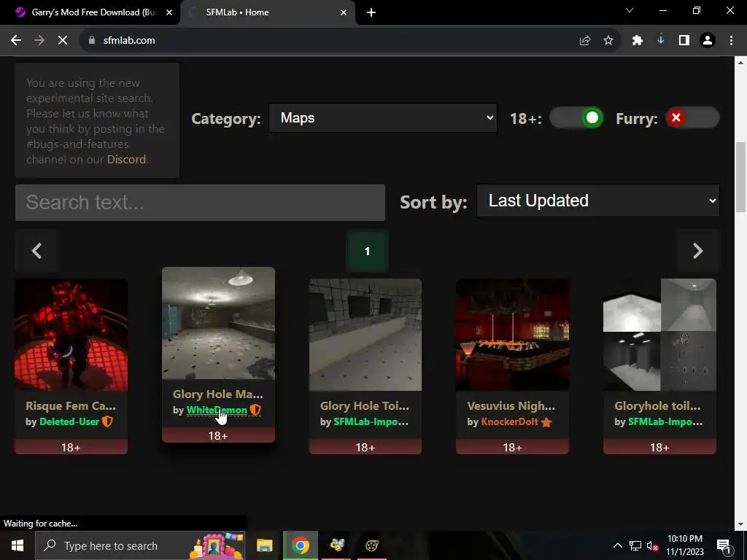Open Gloryhole toil... title link

pyautogui.click(x=657, y=406)
